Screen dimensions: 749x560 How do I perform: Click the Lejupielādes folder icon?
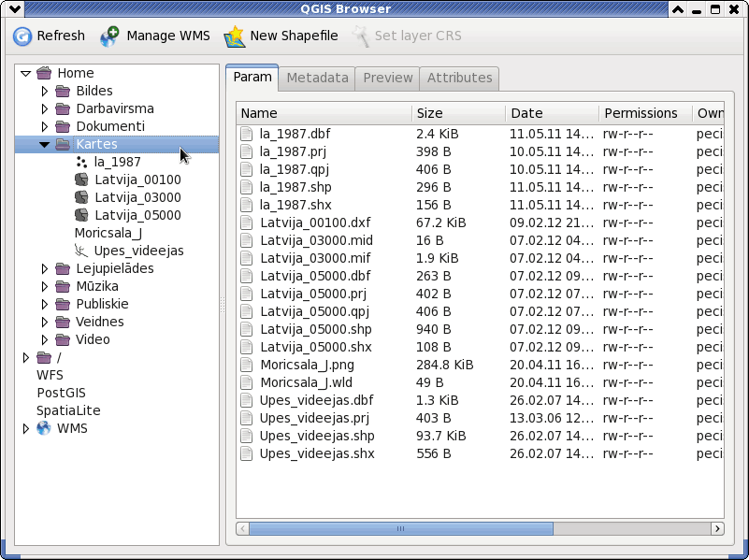pyautogui.click(x=63, y=268)
